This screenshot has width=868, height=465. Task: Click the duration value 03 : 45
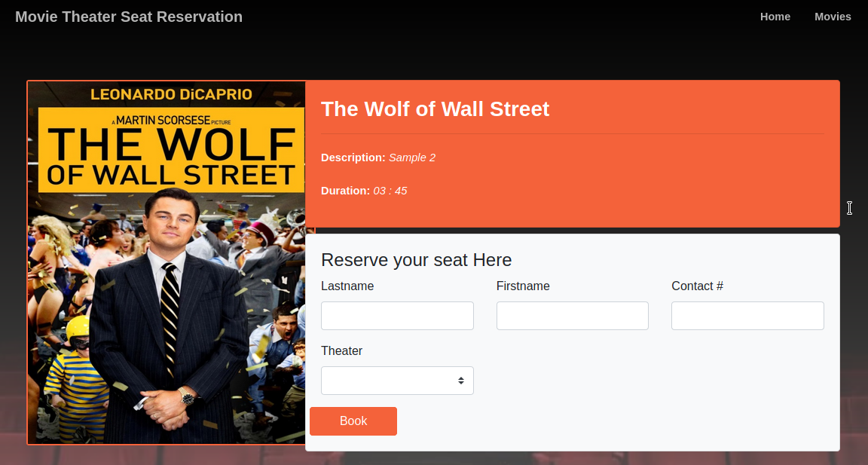390,191
